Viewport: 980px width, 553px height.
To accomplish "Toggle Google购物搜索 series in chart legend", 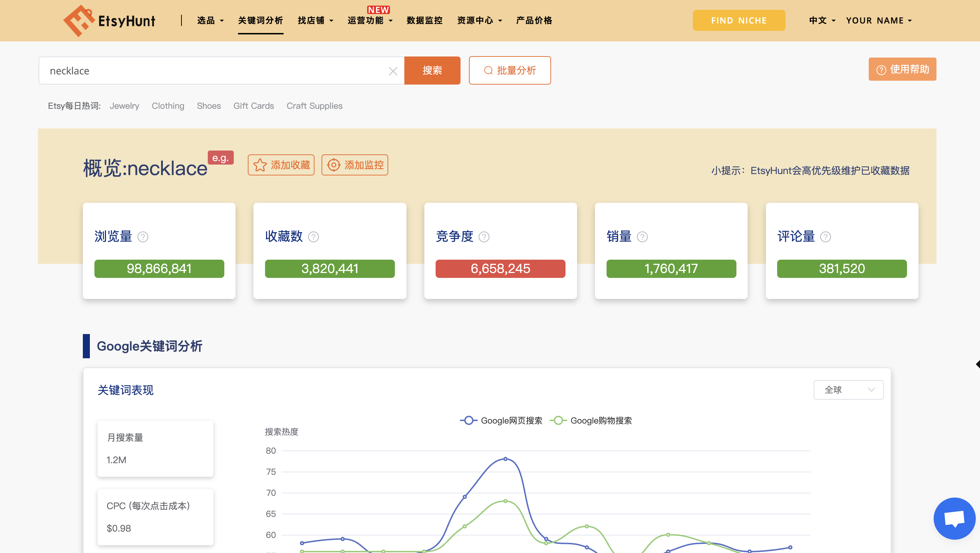I will coord(591,420).
